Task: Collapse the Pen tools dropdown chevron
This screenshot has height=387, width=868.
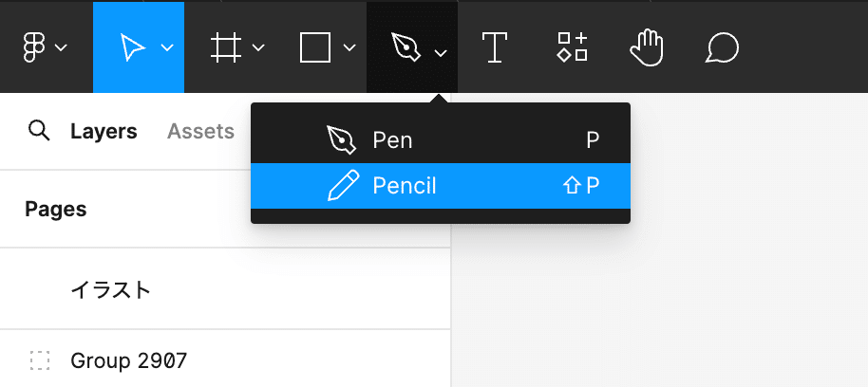Action: point(441,53)
